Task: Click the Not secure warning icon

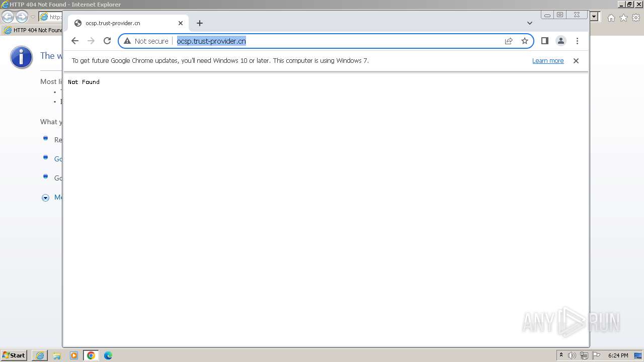Action: pos(127,41)
